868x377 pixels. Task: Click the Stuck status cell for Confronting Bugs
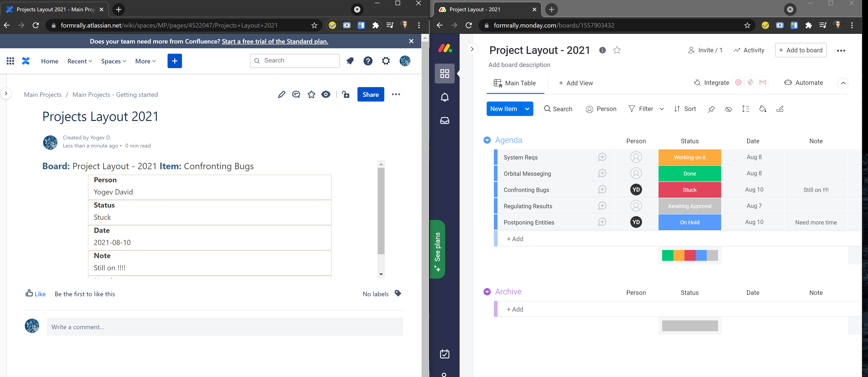[x=689, y=190]
